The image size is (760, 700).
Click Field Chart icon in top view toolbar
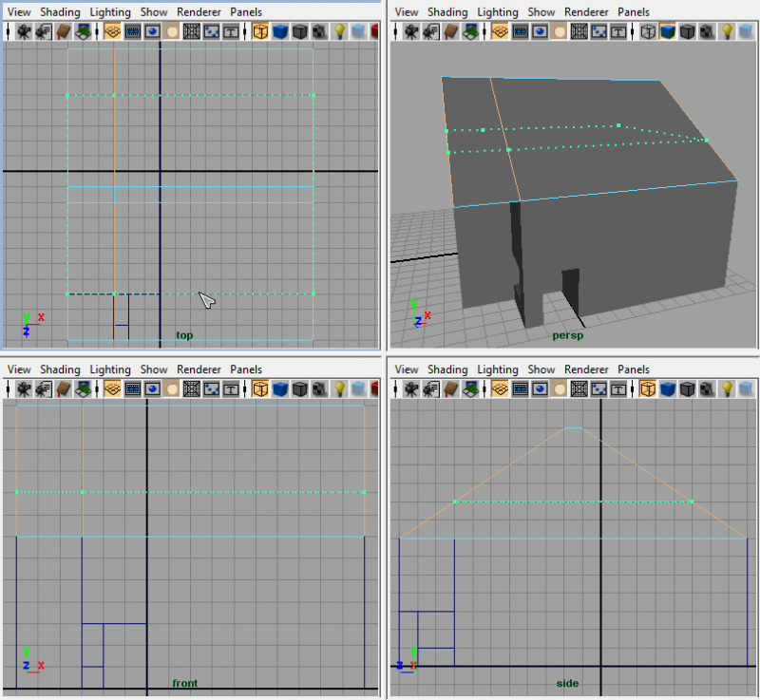tap(192, 31)
